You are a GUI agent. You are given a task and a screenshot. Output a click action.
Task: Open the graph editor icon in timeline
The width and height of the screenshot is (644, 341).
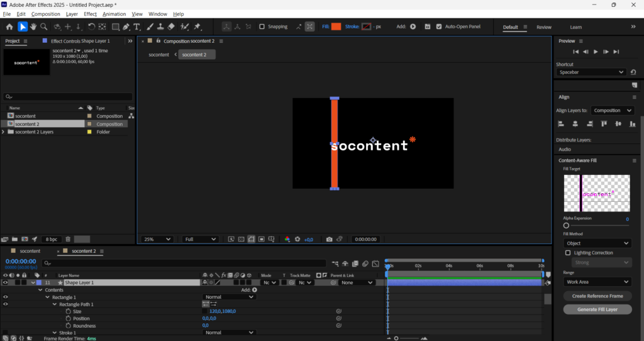coord(375,264)
